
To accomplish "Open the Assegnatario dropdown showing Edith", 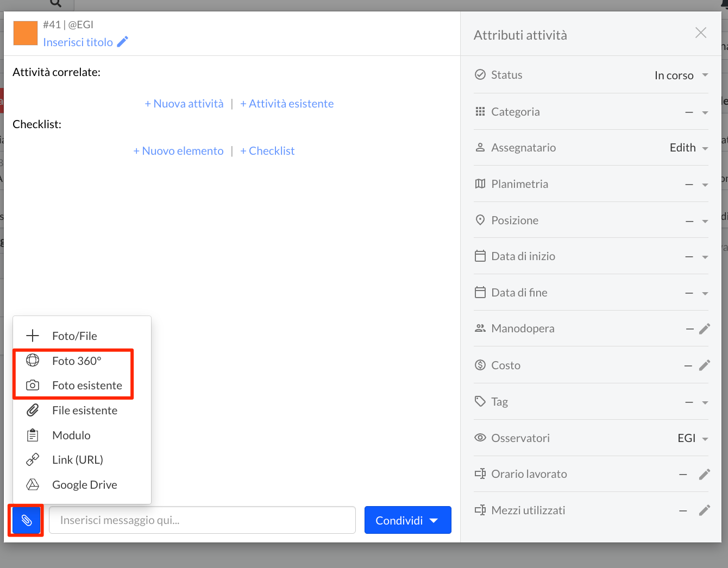I will click(689, 148).
